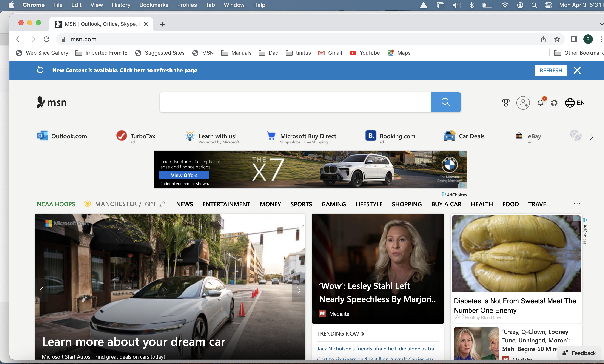Toggle Chrome side panel

[574, 39]
